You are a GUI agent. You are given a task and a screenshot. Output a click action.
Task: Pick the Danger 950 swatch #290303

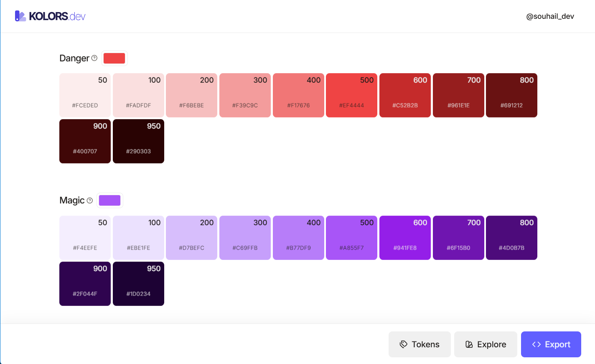(x=138, y=141)
